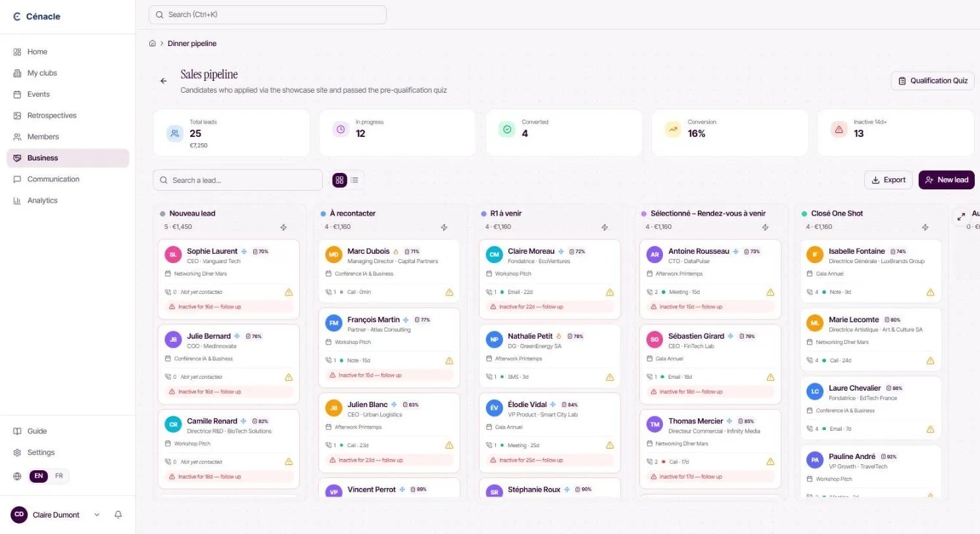Switch to list view
This screenshot has height=534, width=980.
coord(355,180)
